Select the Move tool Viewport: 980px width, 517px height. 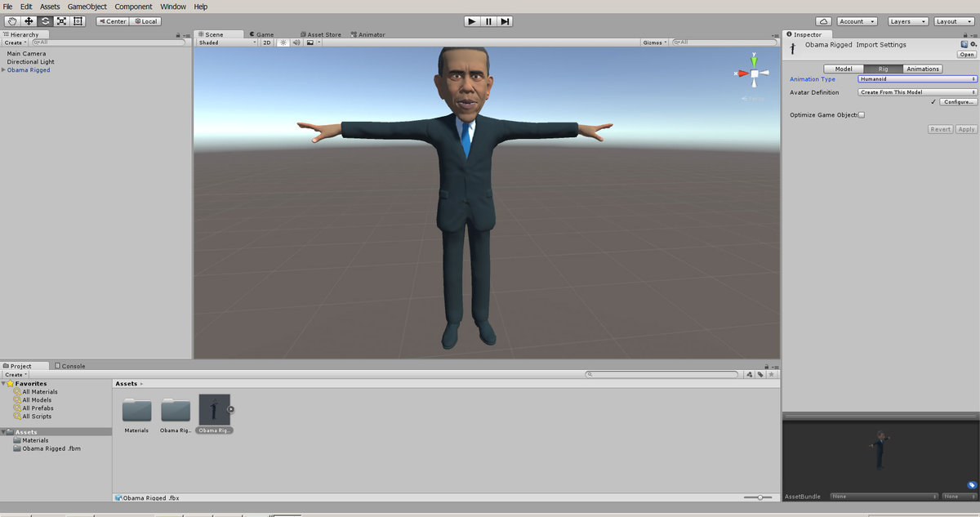(x=29, y=21)
